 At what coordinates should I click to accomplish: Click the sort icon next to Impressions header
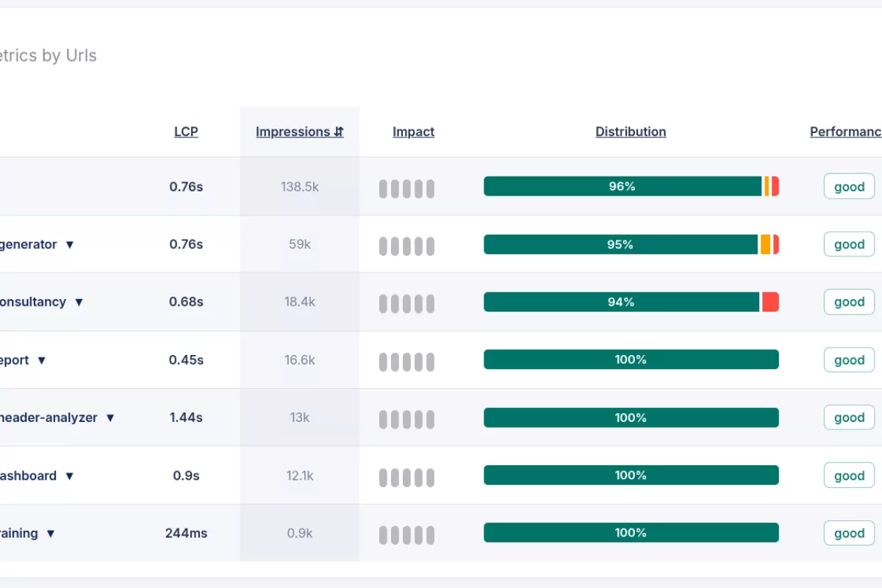click(x=337, y=132)
